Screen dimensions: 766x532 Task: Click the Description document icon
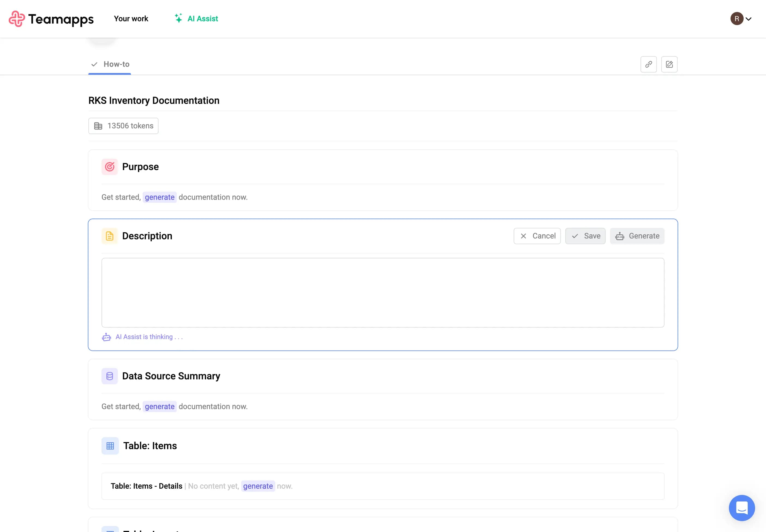[x=109, y=236]
